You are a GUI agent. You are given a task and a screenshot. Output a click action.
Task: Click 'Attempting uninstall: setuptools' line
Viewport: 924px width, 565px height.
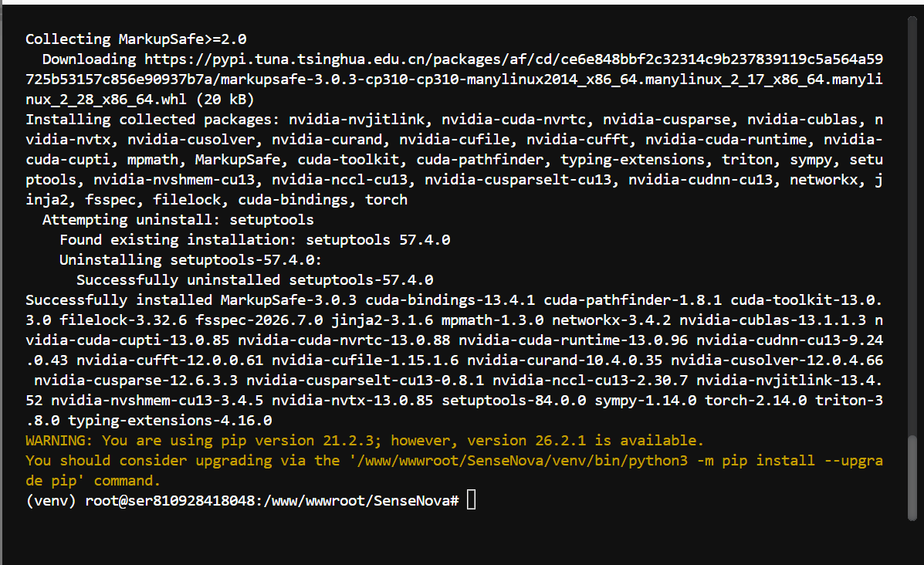[x=178, y=220]
